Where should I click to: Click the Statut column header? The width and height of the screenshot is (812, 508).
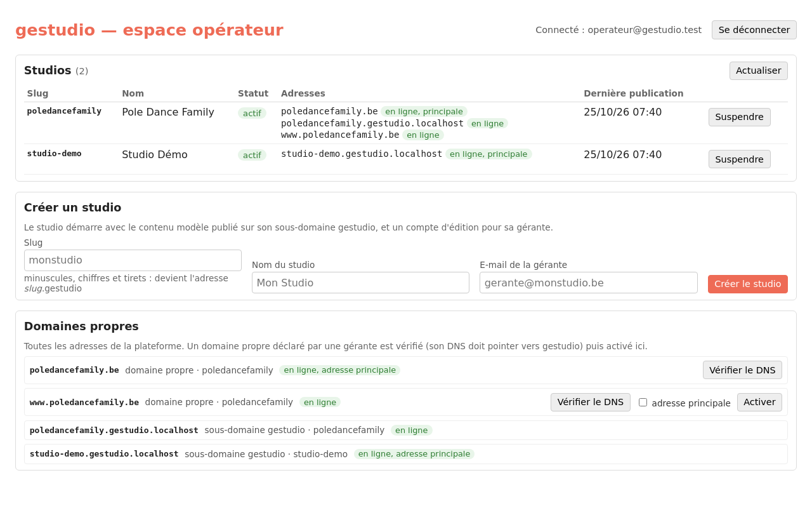coord(253,93)
